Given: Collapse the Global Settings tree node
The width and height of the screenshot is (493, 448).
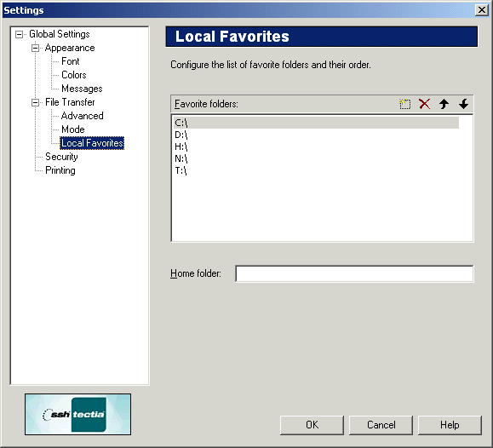Looking at the screenshot, I should (x=20, y=34).
